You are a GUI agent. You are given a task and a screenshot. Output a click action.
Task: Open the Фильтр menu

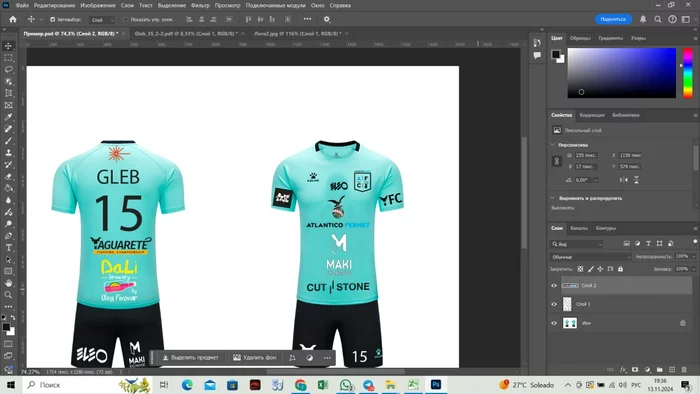pyautogui.click(x=200, y=5)
